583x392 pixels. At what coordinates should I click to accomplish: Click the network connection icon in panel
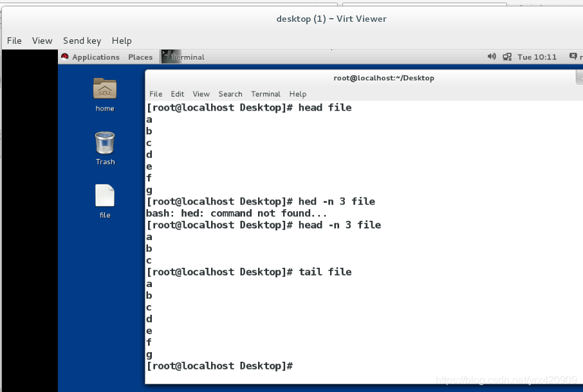click(507, 57)
